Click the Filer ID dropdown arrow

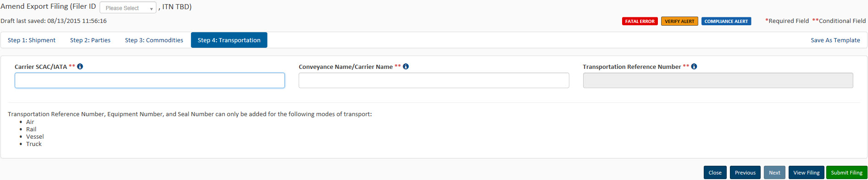click(x=151, y=8)
